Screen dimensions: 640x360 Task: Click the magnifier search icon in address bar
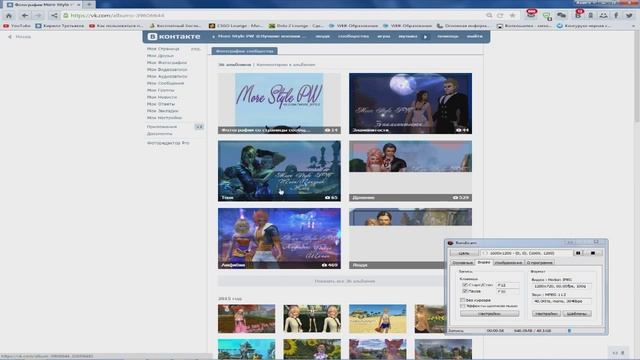(489, 16)
